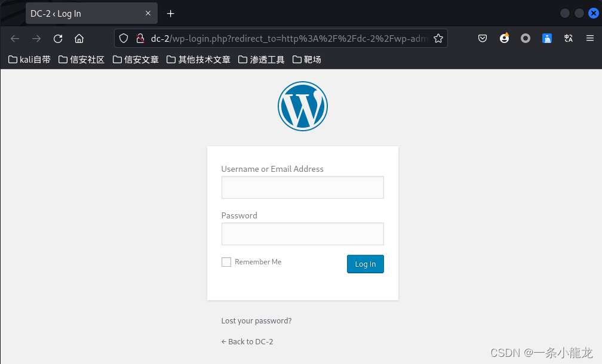
Task: Open the 靶场 bookmarks folder
Action: [x=306, y=60]
